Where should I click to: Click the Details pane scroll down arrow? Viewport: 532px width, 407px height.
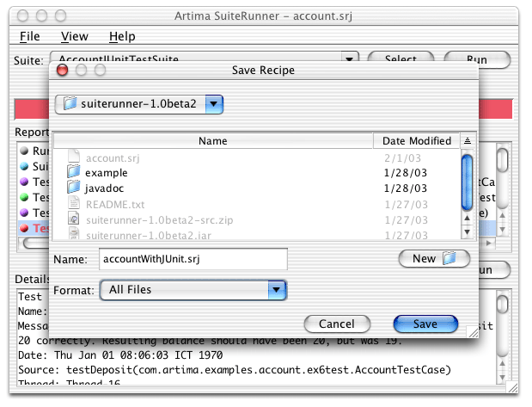(x=502, y=378)
